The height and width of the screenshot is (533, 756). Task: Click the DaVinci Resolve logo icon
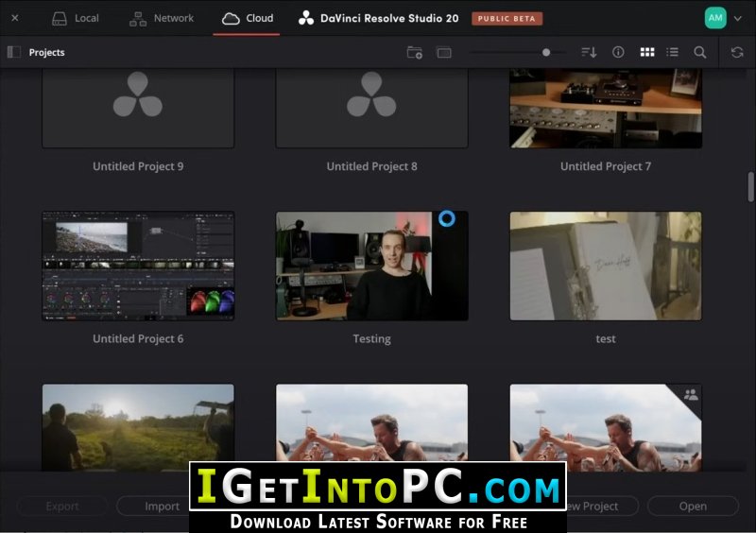[305, 18]
